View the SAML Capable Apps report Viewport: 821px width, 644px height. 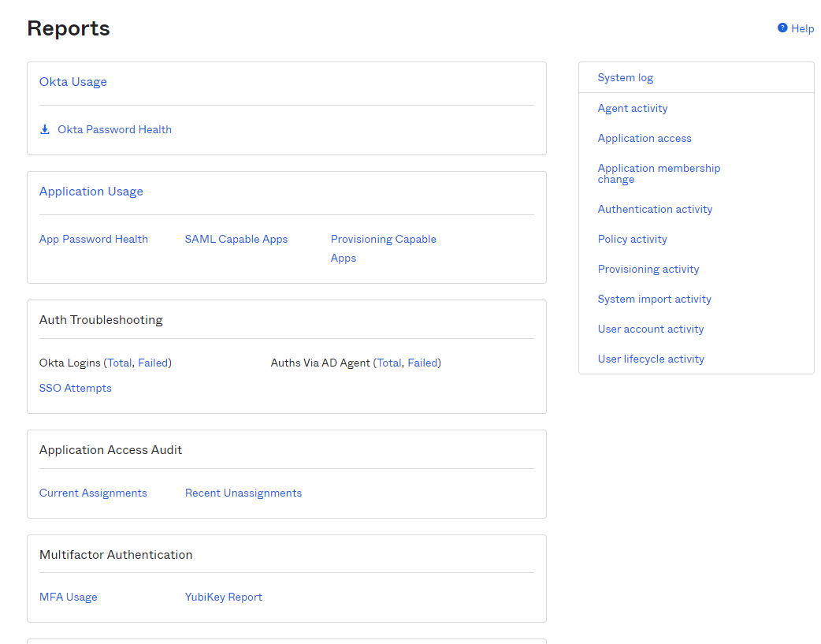point(236,239)
